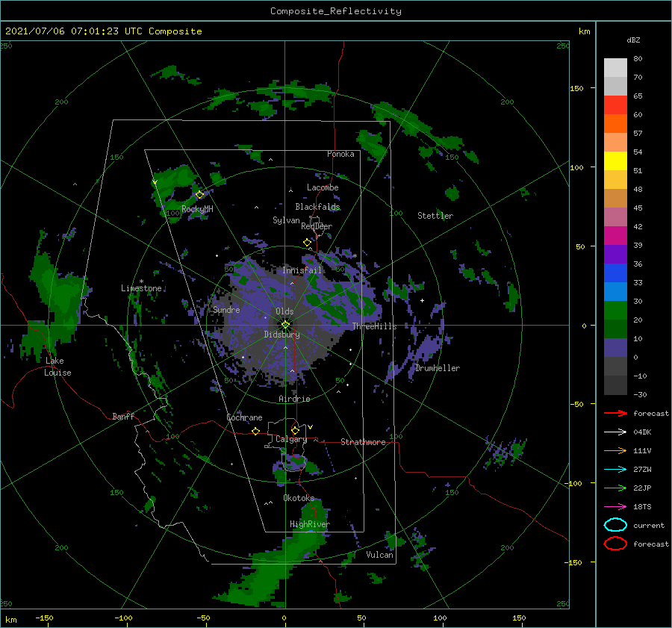
Task: Click the Lake Louise label
Action: point(57,367)
